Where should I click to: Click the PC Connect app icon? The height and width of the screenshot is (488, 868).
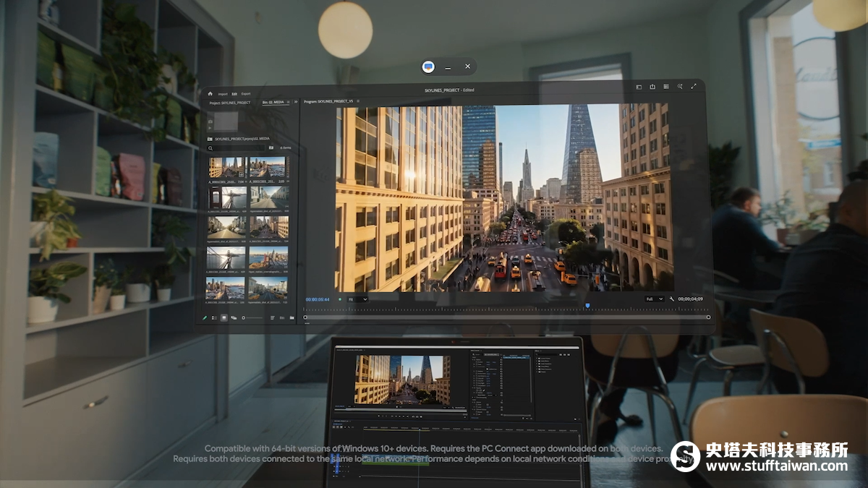(428, 67)
